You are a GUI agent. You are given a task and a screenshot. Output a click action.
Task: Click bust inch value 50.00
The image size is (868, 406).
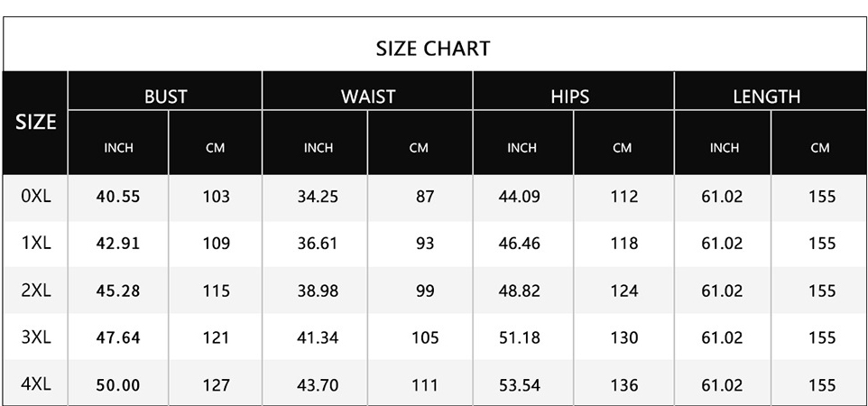(118, 385)
